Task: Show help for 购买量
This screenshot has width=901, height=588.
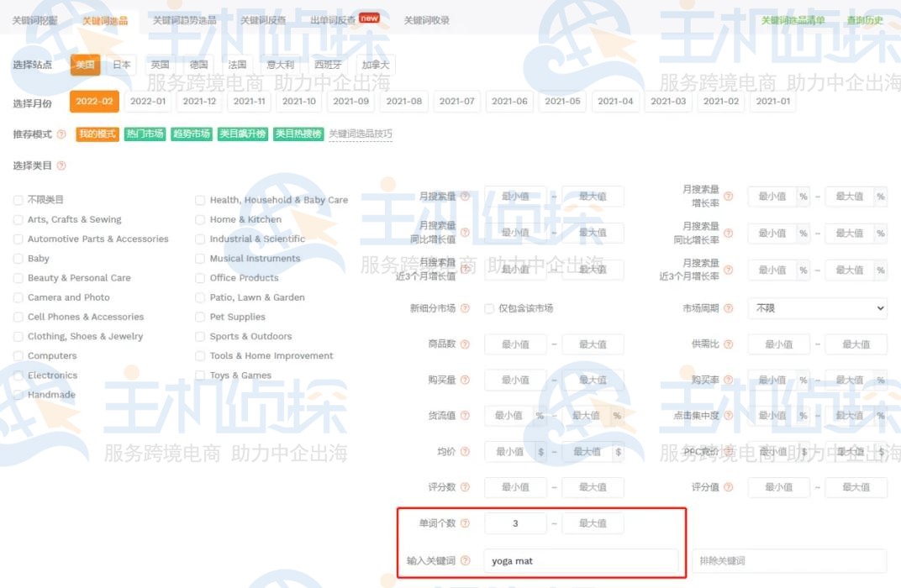Action: (x=466, y=380)
